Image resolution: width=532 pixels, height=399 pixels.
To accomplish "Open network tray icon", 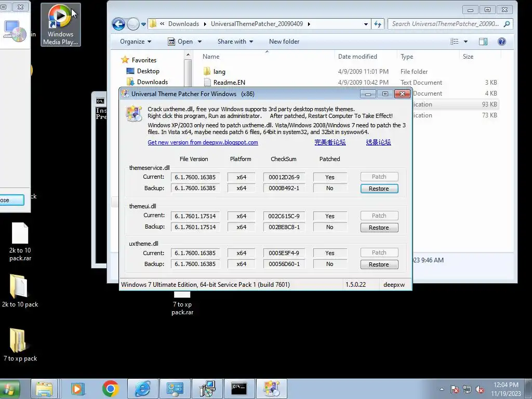I will point(467,390).
